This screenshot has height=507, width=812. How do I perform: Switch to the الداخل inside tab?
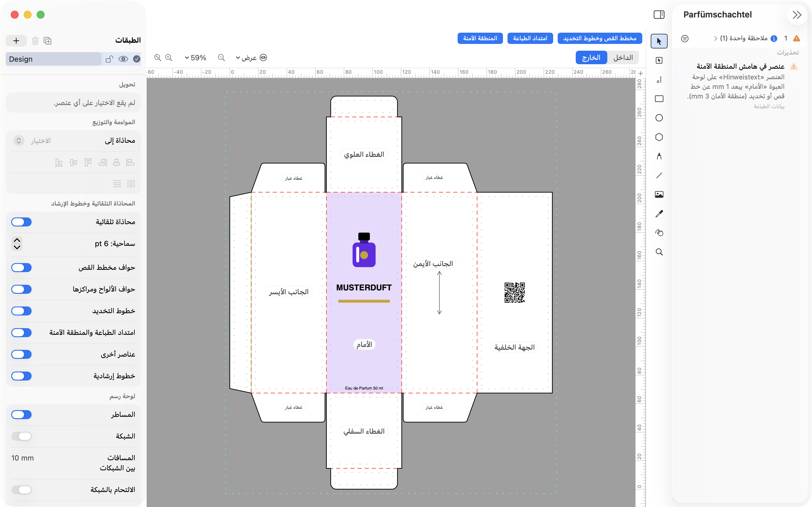pos(623,58)
